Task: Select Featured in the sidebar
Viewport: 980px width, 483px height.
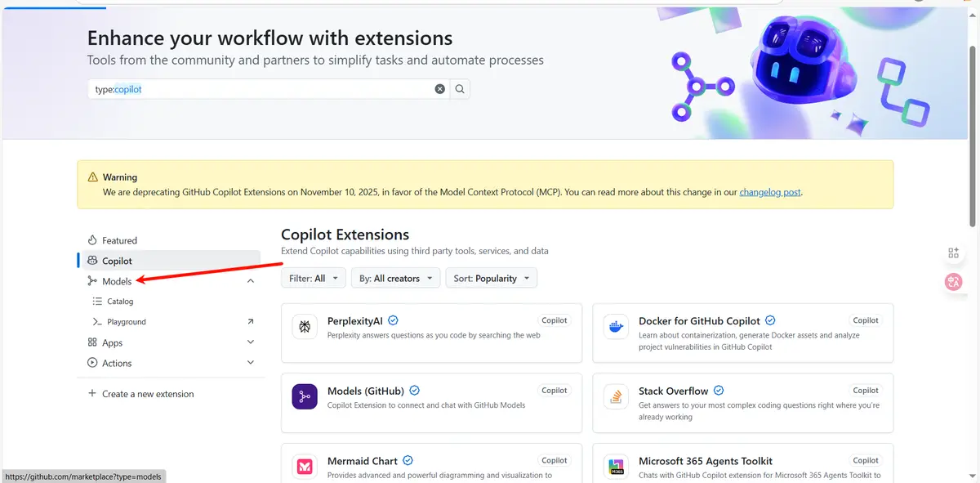Action: point(119,240)
